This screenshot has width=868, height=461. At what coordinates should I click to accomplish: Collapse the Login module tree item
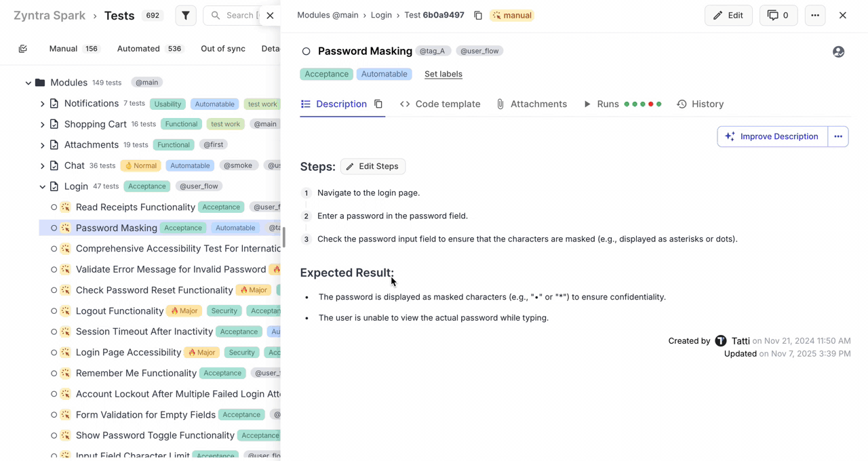pyautogui.click(x=42, y=186)
